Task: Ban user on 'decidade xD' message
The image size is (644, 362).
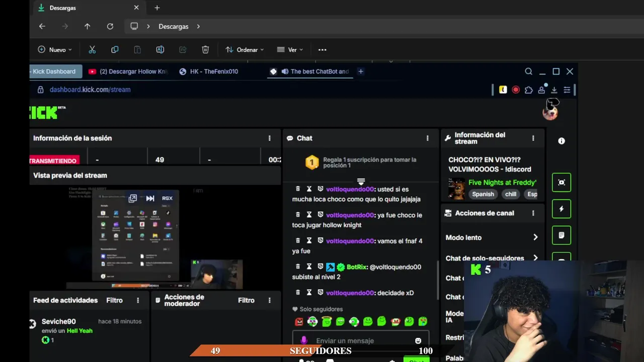Action: (320, 293)
